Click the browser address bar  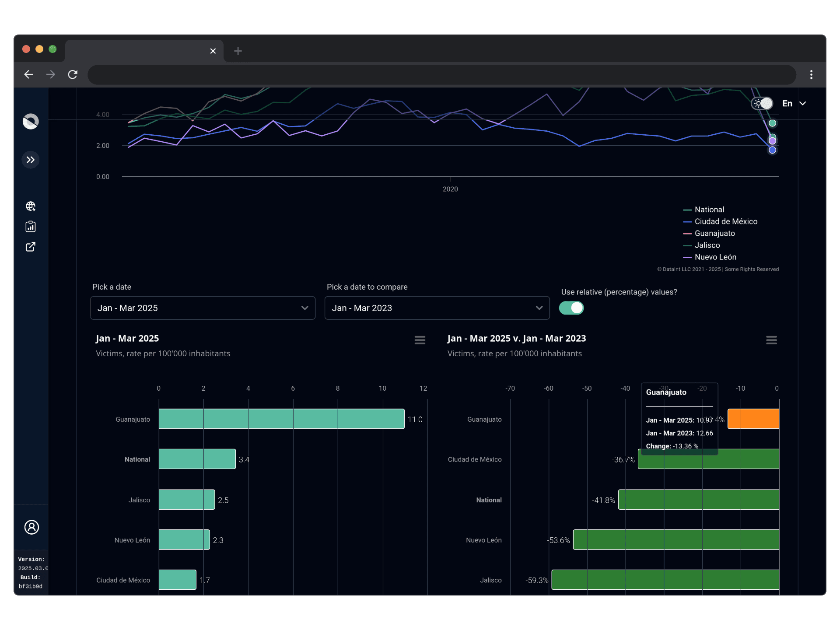click(x=441, y=74)
